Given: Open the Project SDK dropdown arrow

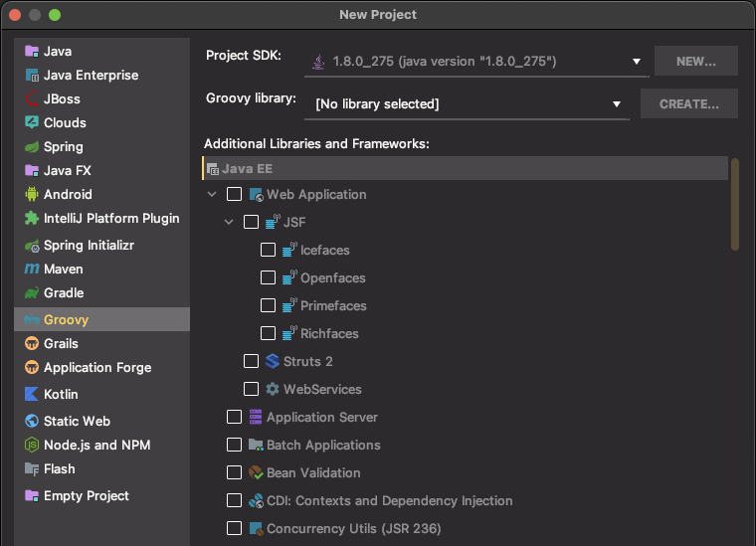Looking at the screenshot, I should [637, 62].
